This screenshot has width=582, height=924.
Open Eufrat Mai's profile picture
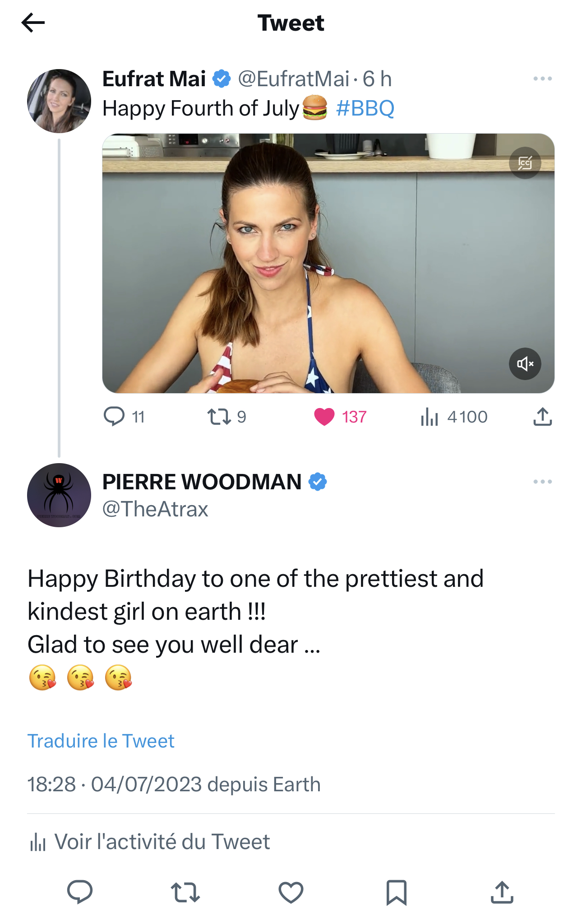tap(59, 101)
